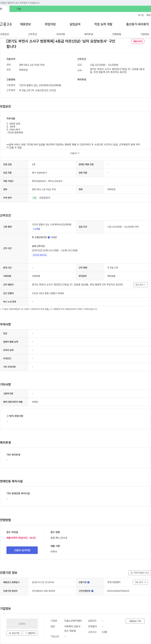This screenshot has width=151, height=644.
Task: Click the 로그인 link
Action: click(x=141, y=15)
